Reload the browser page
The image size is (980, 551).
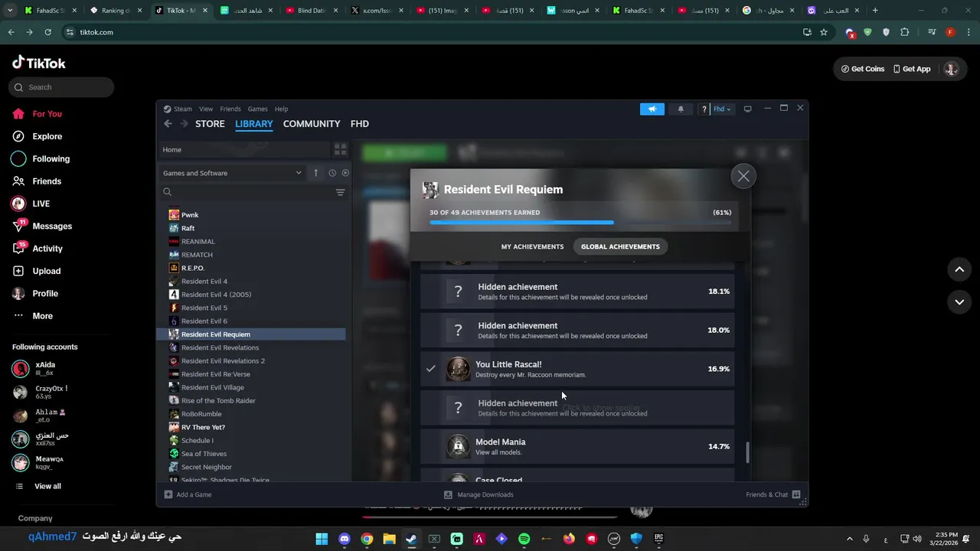47,32
